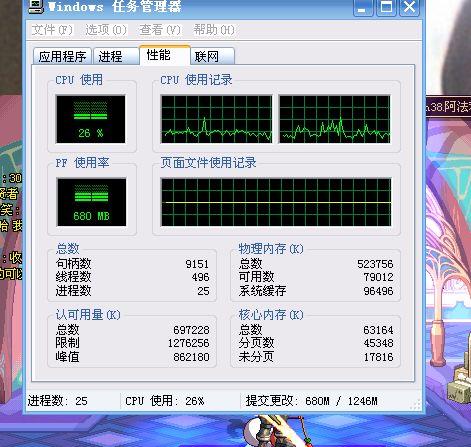The height and width of the screenshot is (447, 471).
Task: Click the left CPU usage history graph
Action: pos(216,119)
